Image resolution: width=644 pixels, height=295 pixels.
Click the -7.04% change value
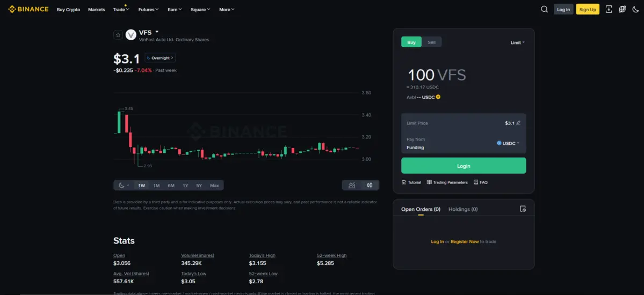[x=143, y=70]
